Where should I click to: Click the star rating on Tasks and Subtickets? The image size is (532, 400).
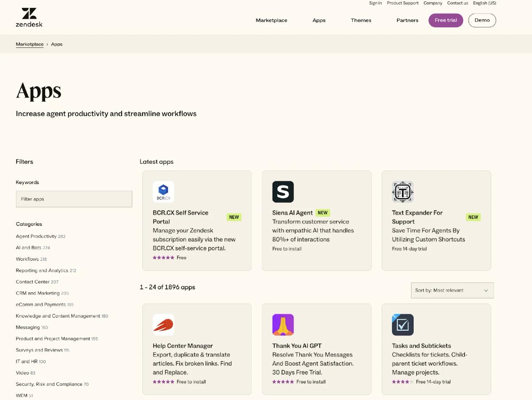(x=403, y=382)
